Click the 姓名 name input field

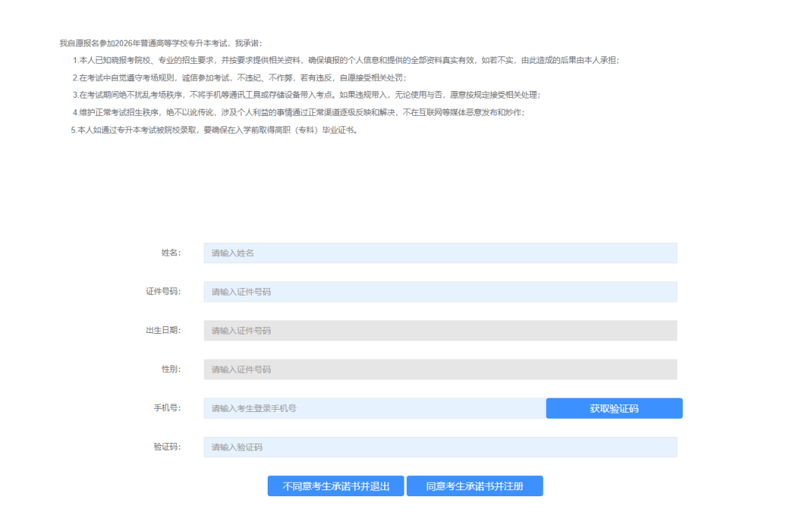point(440,253)
